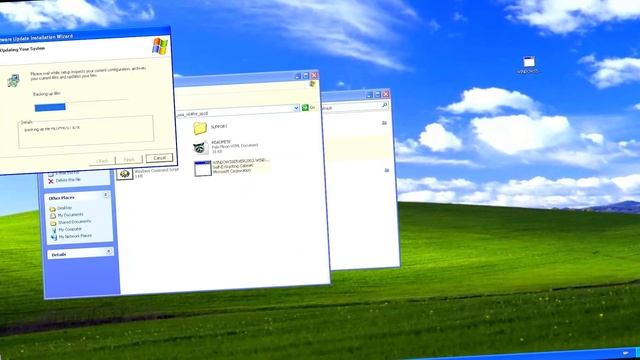Open My Documents in Other Places
This screenshot has width=640, height=360.
pos(70,215)
